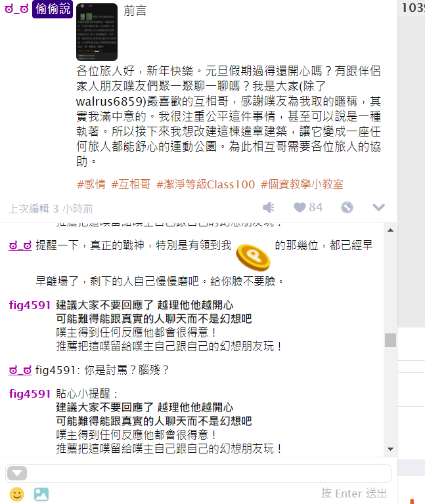
Task: Mute this plurk with the speaker icon
Action: click(269, 207)
